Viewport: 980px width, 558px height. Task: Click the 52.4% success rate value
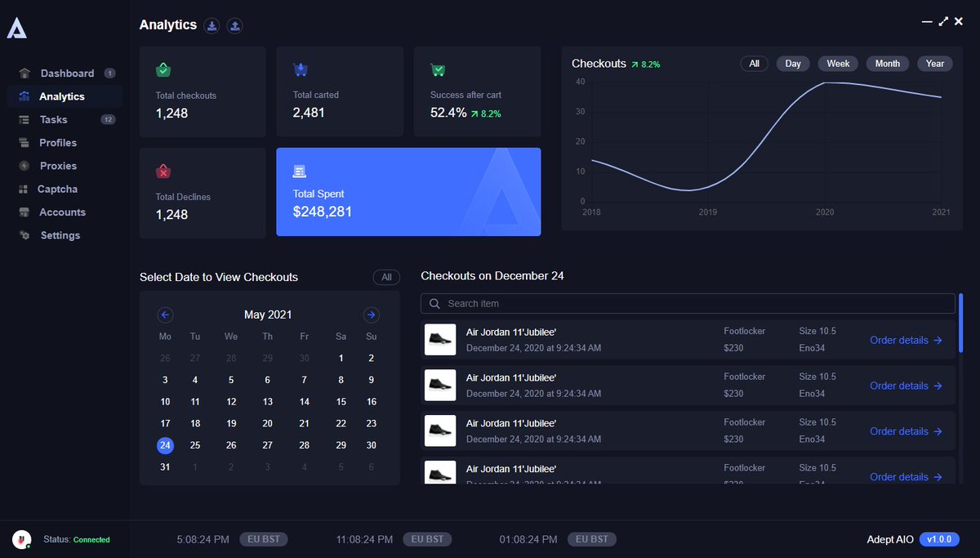(448, 113)
